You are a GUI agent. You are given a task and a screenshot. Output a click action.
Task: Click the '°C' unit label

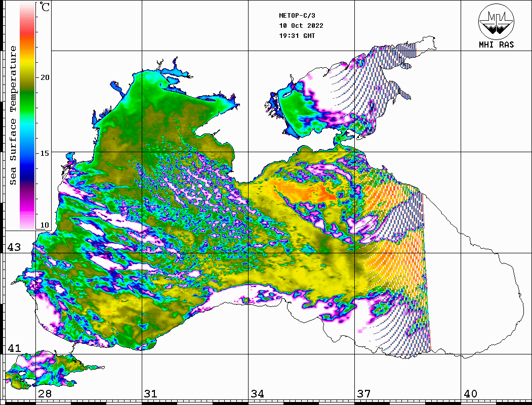click(45, 7)
